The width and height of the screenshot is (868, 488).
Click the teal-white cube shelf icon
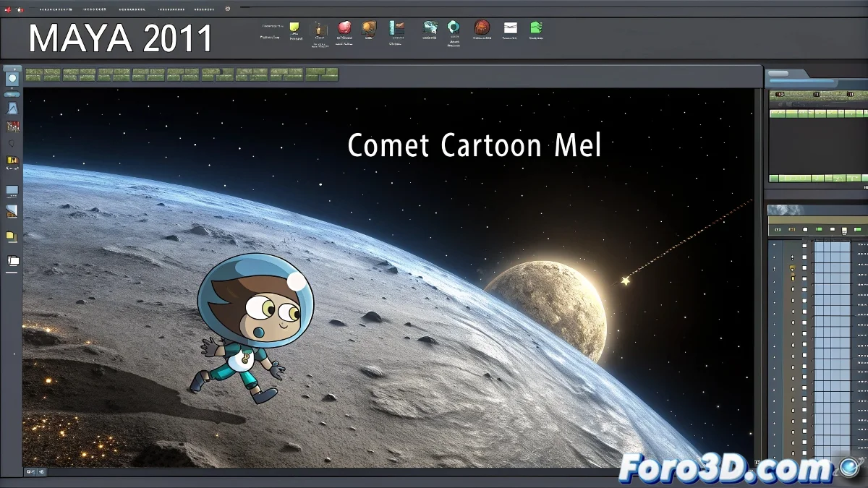pos(430,27)
